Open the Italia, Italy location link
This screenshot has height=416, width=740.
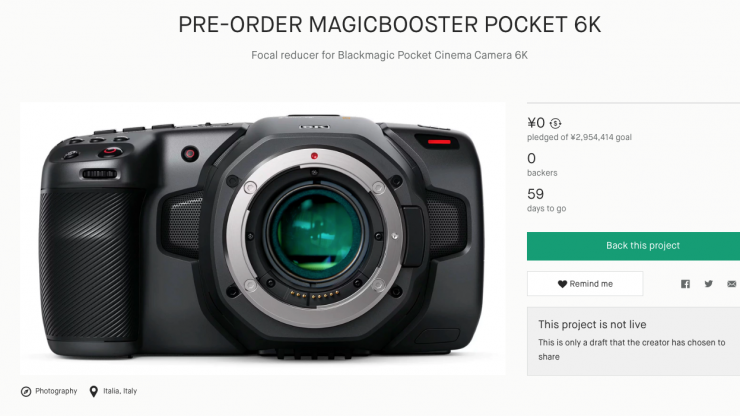coord(120,391)
